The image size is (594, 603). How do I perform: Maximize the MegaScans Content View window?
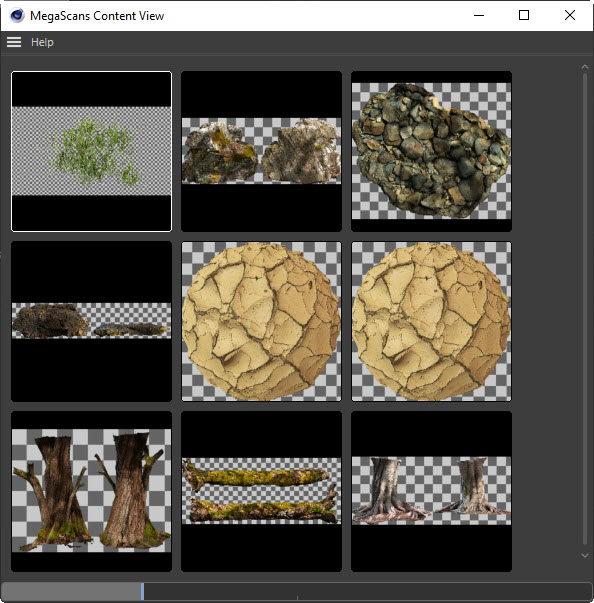[524, 15]
